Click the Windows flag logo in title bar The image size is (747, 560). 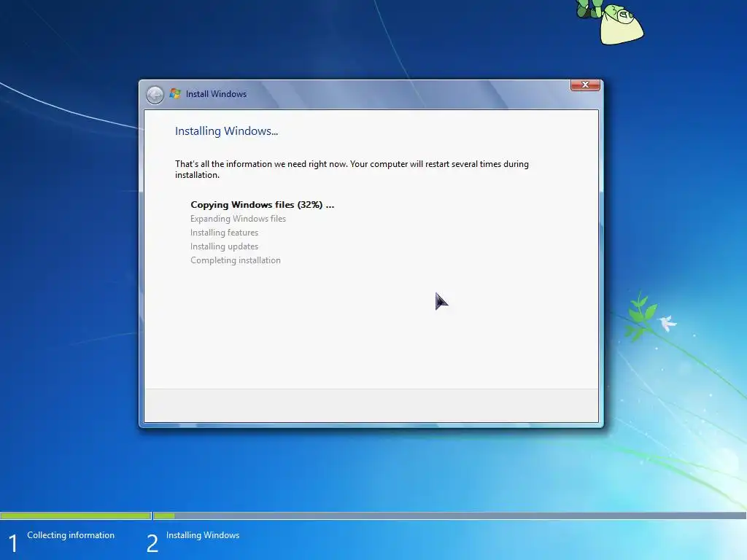click(175, 94)
